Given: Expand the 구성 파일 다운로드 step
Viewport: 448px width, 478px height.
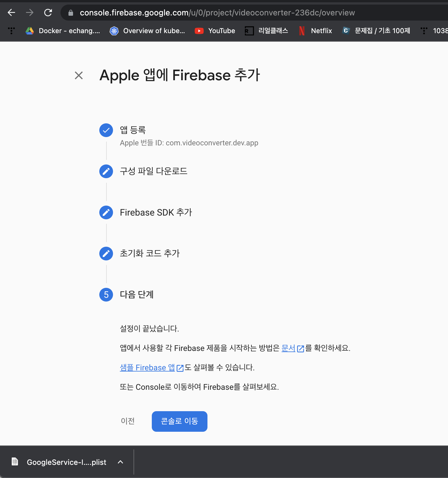Looking at the screenshot, I should 154,171.
